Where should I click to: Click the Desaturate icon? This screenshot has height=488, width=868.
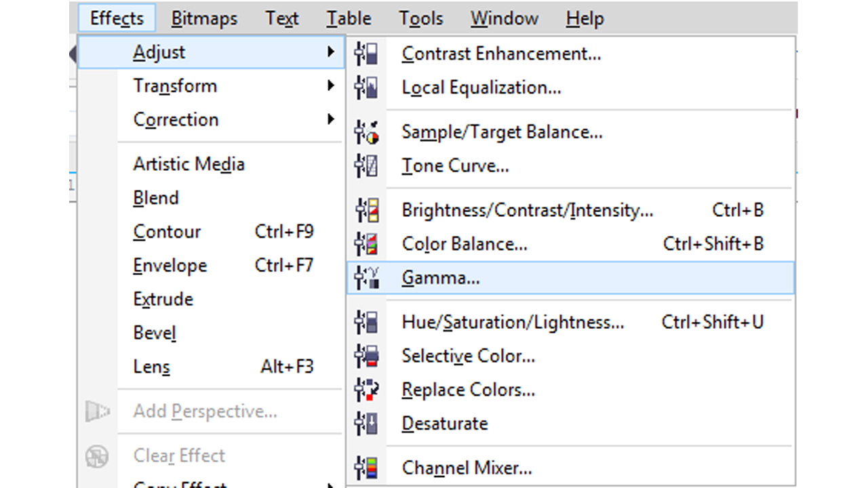[x=367, y=424]
